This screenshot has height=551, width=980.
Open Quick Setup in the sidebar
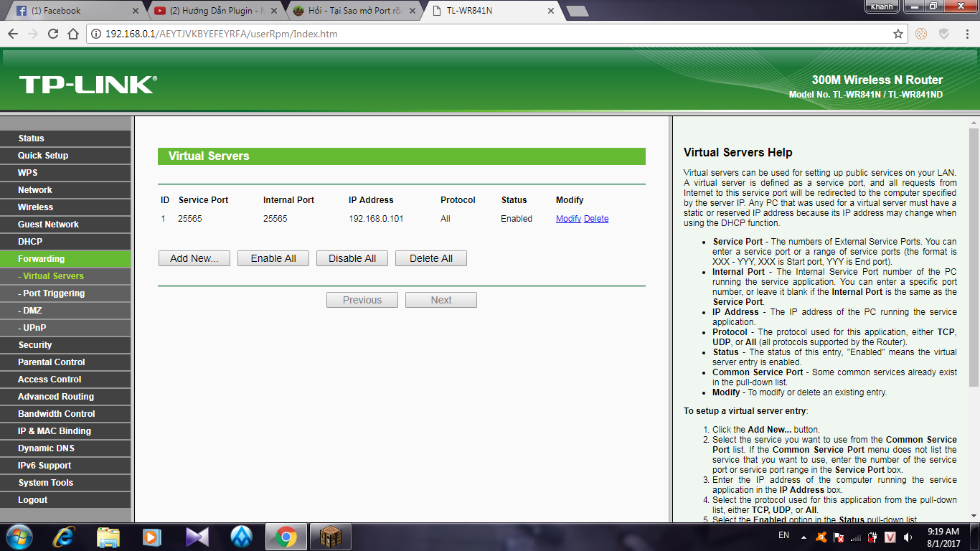tap(65, 156)
